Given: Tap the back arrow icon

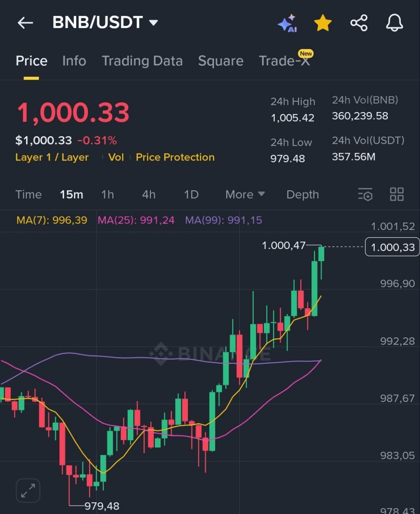Looking at the screenshot, I should [x=25, y=23].
